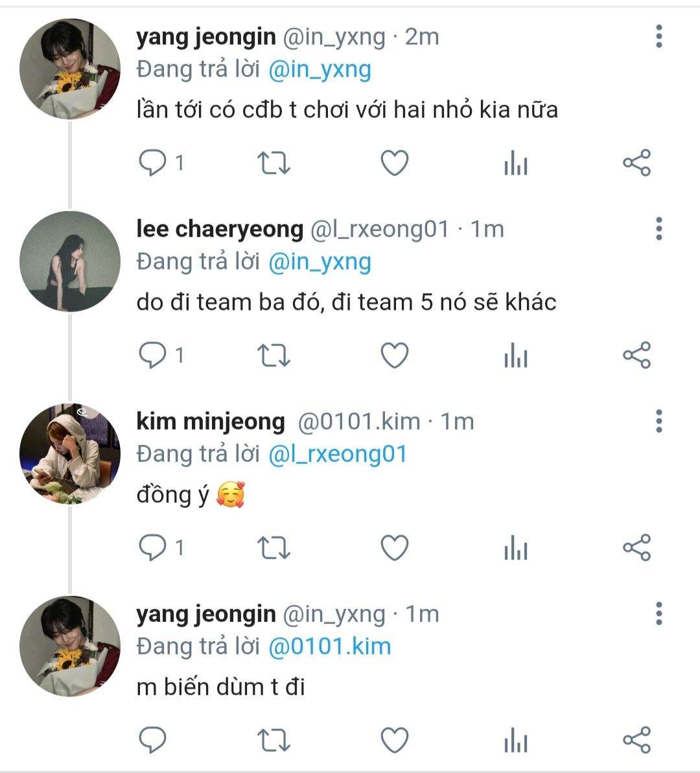The width and height of the screenshot is (700, 773).
Task: Open the @0101.kim mention link
Action: pyautogui.click(x=329, y=646)
